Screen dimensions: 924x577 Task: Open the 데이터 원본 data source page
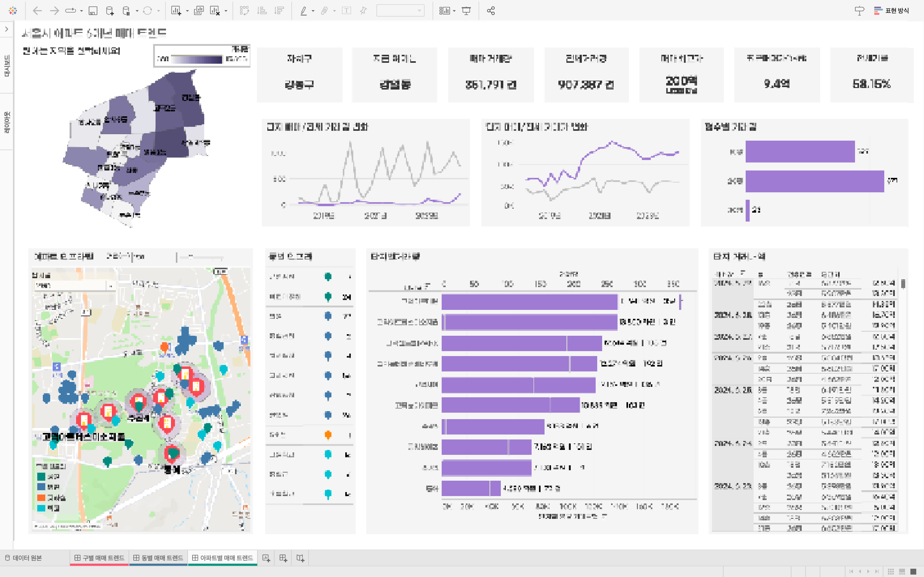pos(24,558)
